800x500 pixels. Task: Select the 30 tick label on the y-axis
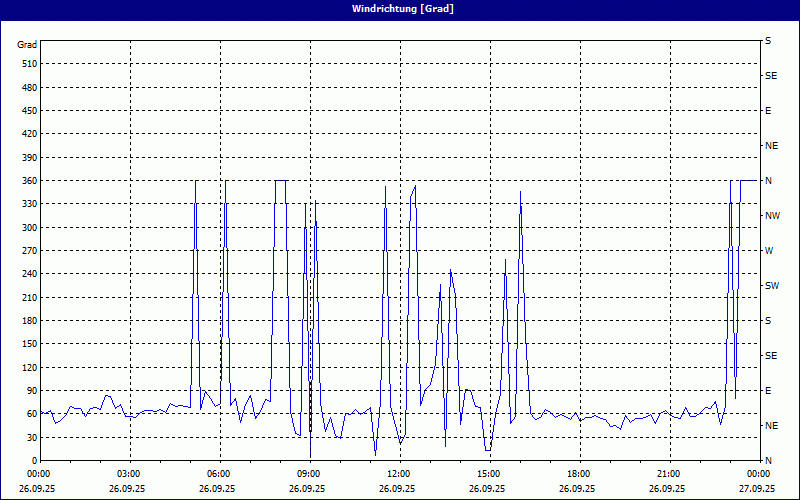pyautogui.click(x=31, y=437)
